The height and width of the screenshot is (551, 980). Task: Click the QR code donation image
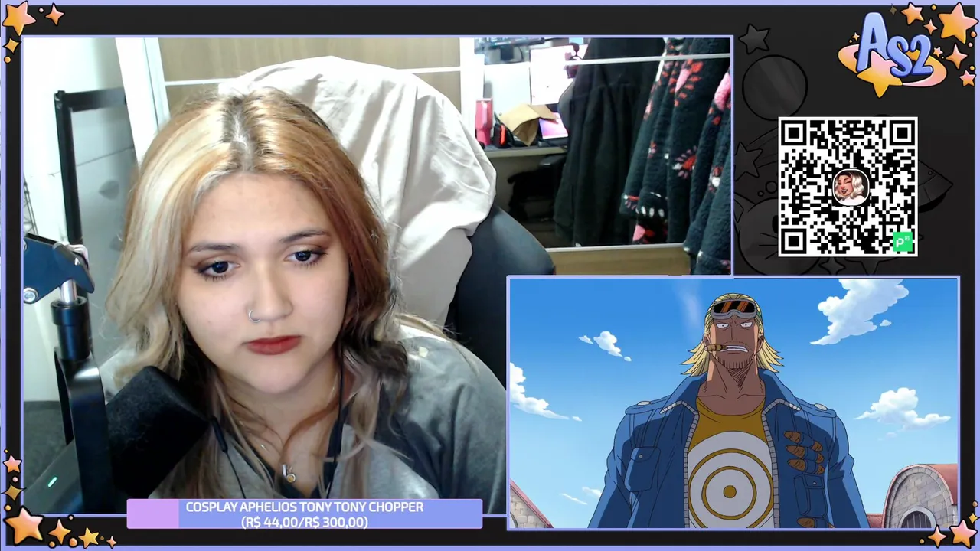pos(848,187)
